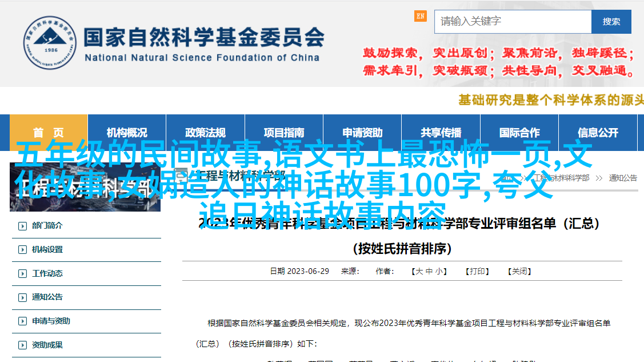Viewport: 644px width, 362px height.
Task: Set font size to 大 (large)
Action: click(x=419, y=272)
